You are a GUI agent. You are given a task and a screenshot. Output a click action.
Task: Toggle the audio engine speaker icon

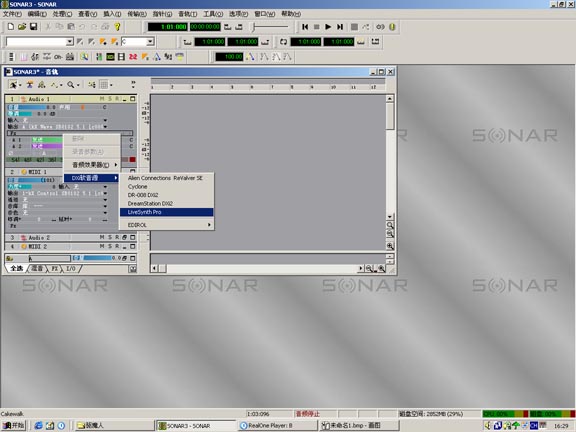coord(380,27)
